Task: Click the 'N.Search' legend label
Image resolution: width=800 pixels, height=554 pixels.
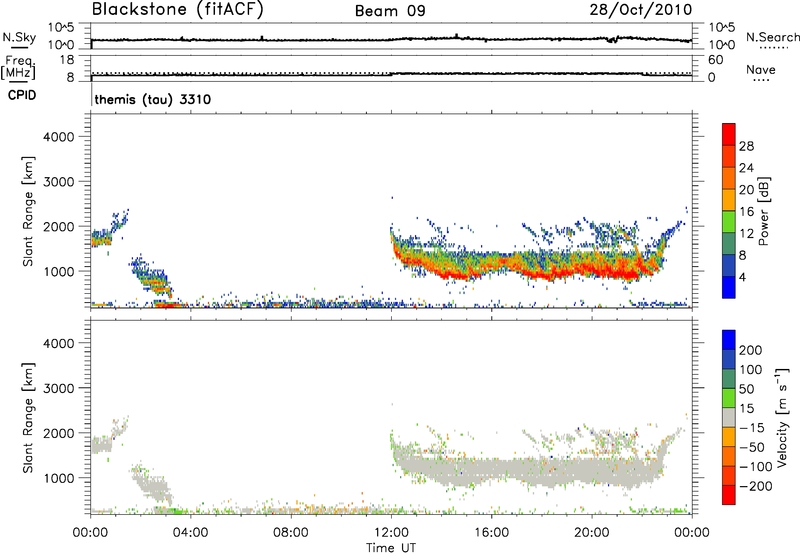Action: pyautogui.click(x=772, y=37)
